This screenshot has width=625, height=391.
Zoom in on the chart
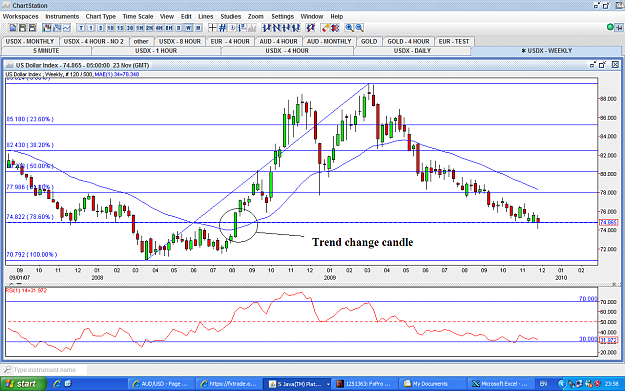[x=350, y=28]
